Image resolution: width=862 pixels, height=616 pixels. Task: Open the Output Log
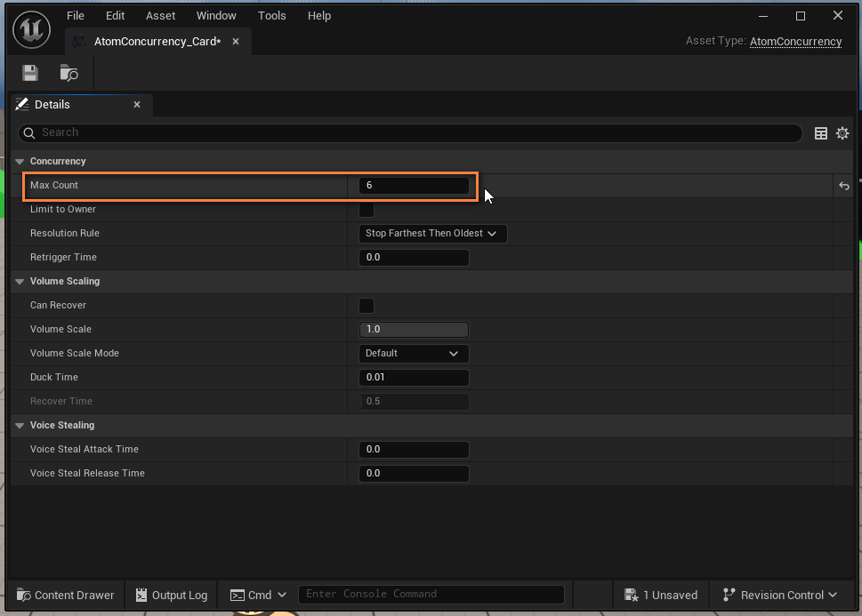[172, 596]
